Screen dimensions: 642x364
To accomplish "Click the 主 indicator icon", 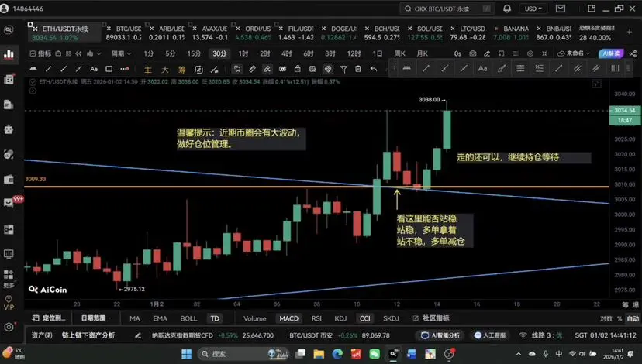I will 148,70.
